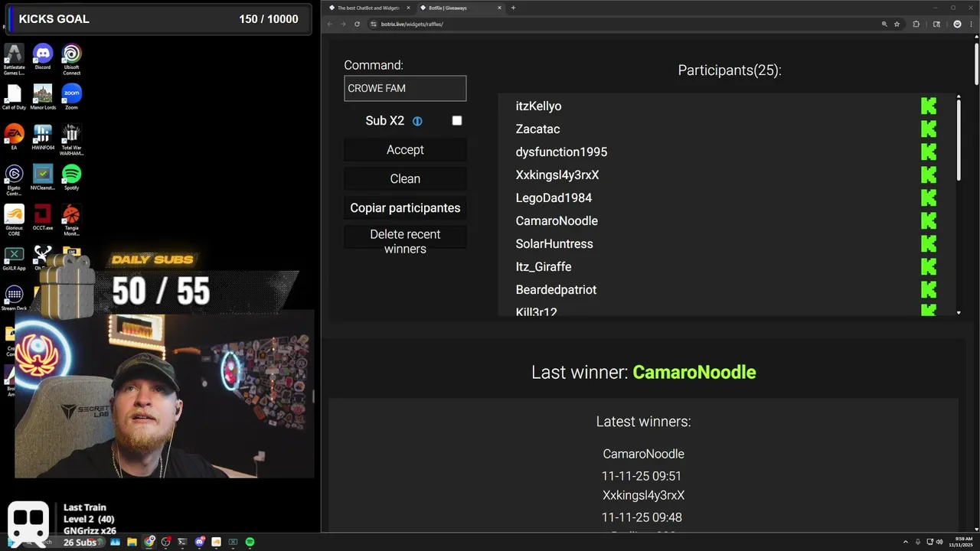This screenshot has height=551, width=980.
Task: Open File Explorer from taskbar
Action: coord(132,542)
